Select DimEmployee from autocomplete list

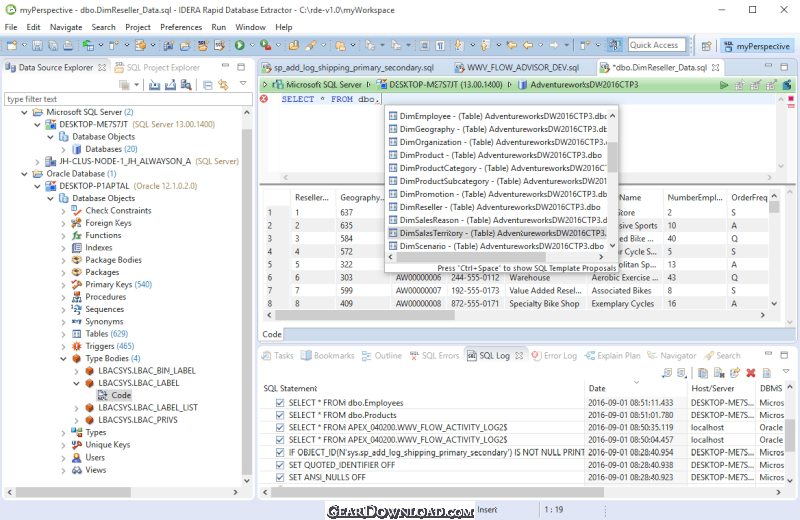coord(497,116)
